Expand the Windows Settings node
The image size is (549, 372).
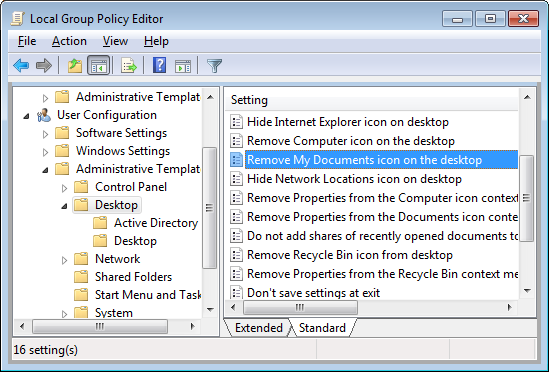click(x=45, y=152)
